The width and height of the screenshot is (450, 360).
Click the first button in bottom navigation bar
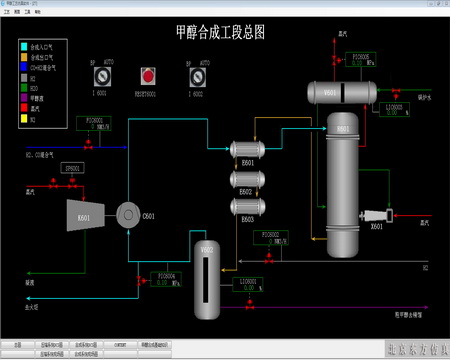coord(18,345)
